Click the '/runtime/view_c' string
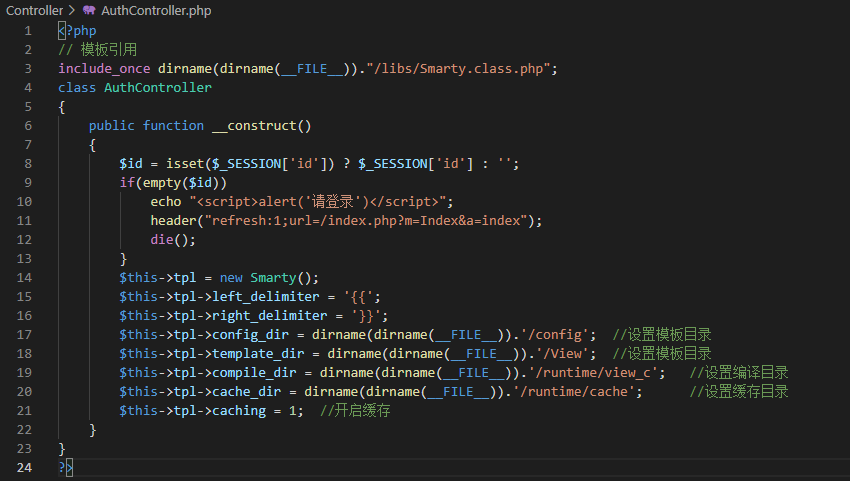The width and height of the screenshot is (850, 481). (x=594, y=373)
